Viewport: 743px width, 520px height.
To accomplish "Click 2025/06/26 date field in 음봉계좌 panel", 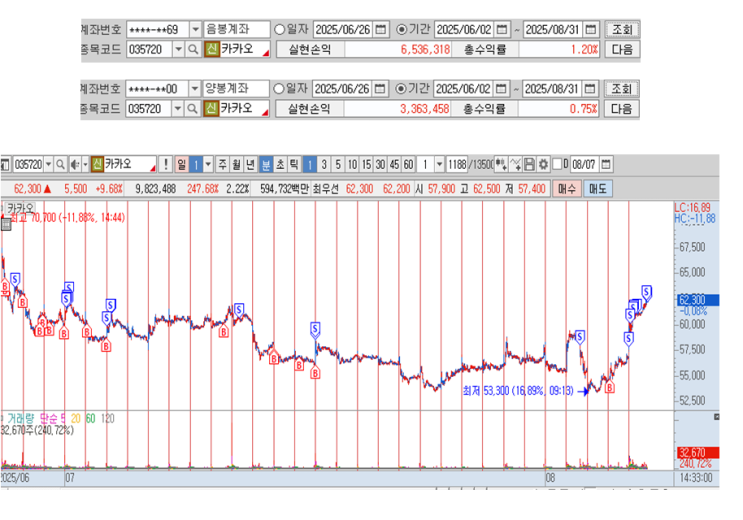I will [x=344, y=29].
